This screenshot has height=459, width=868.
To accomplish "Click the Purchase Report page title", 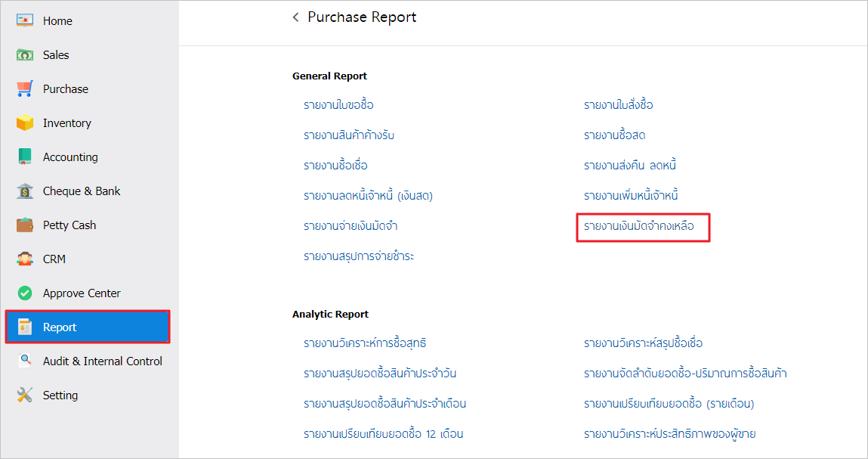I will 362,17.
